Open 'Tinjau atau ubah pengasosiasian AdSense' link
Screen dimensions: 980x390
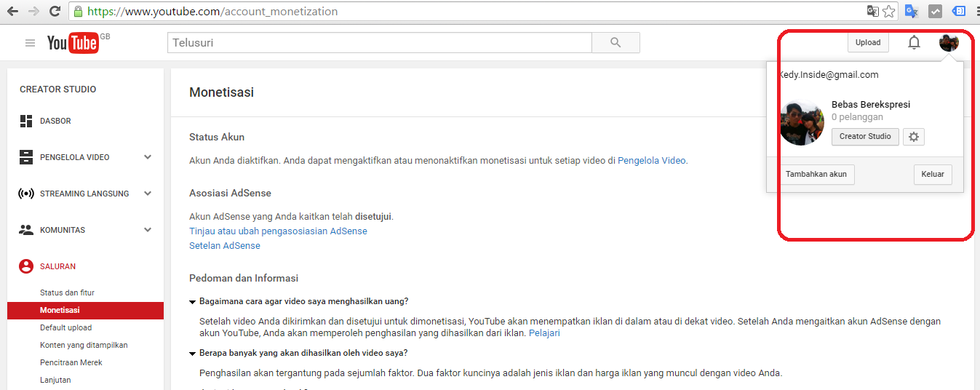278,231
